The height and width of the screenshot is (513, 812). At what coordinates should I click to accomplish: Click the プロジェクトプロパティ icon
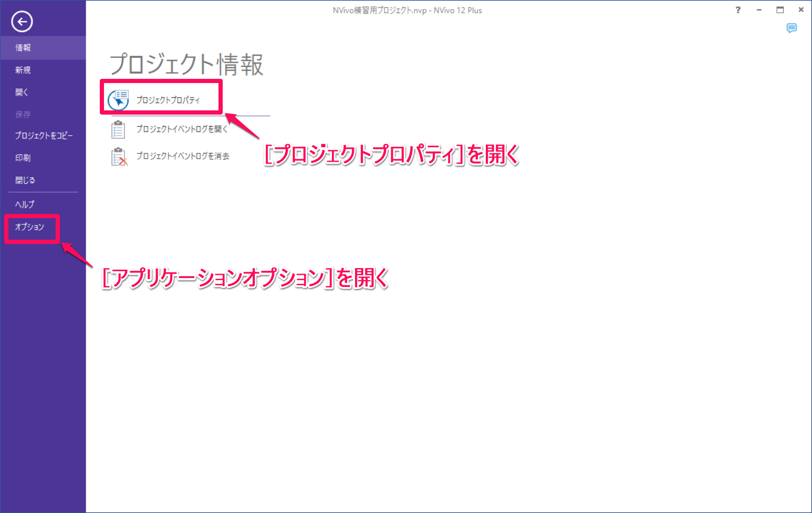[x=118, y=100]
